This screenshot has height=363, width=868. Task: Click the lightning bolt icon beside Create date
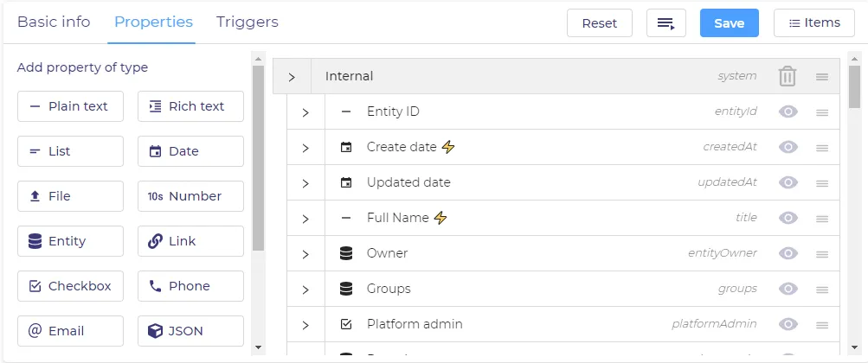447,147
